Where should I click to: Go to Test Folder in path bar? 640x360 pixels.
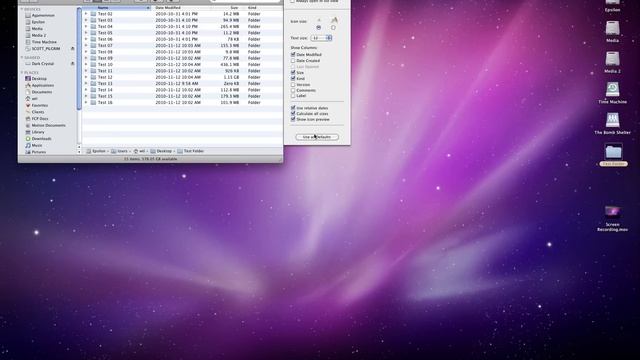pyautogui.click(x=191, y=151)
